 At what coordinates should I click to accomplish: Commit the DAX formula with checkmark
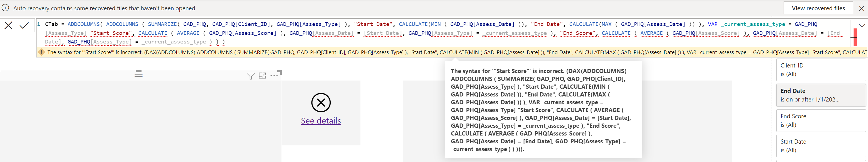click(24, 25)
